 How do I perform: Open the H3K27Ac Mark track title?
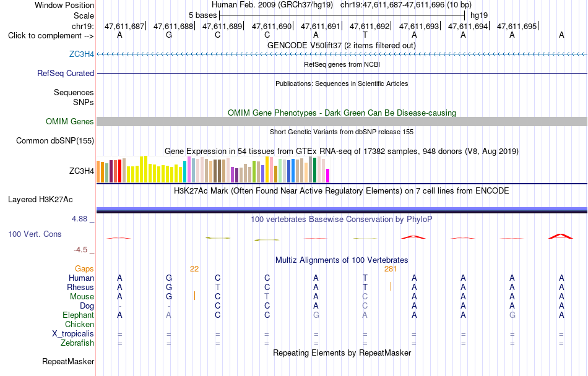341,190
